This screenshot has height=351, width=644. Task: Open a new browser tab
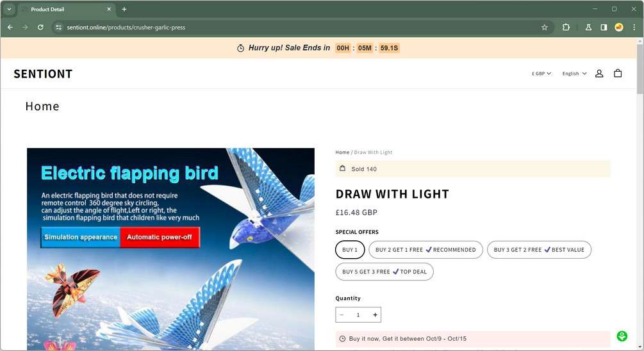click(124, 9)
